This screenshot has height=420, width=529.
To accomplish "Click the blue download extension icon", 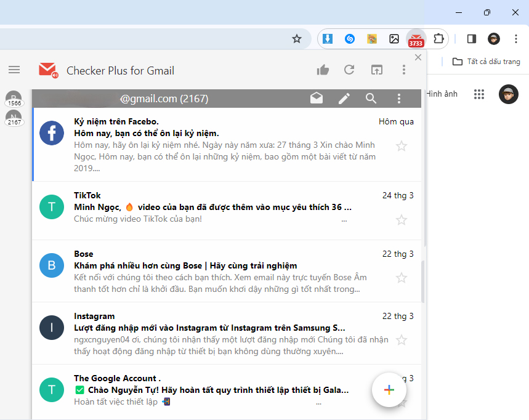I will [x=327, y=39].
